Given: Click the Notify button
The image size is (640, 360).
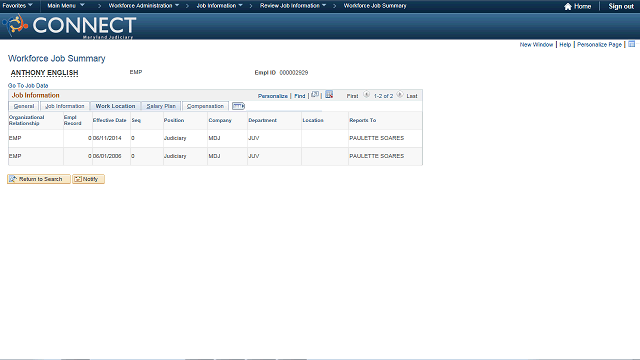Looking at the screenshot, I should pyautogui.click(x=89, y=179).
